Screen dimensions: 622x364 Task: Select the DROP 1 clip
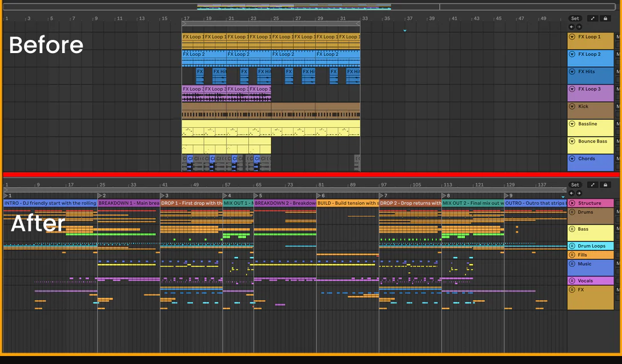point(191,203)
